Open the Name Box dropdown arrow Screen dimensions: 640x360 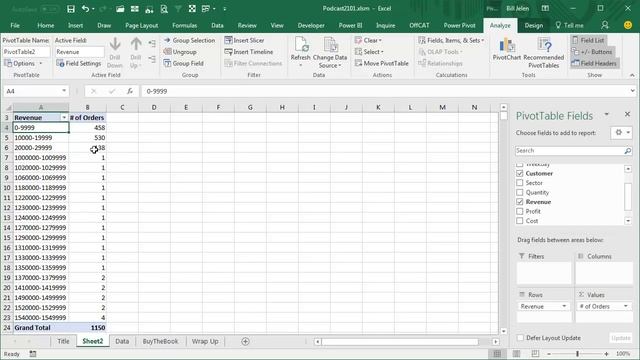click(x=64, y=91)
